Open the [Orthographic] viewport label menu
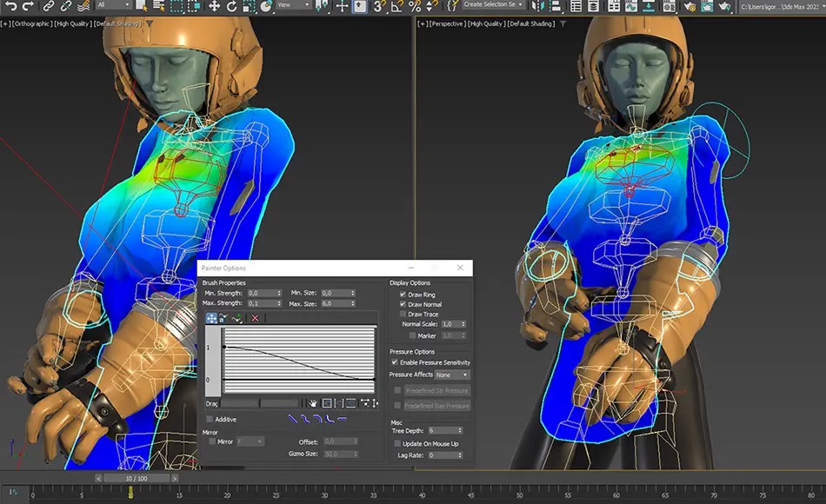This screenshot has height=504, width=826. pos(31,23)
